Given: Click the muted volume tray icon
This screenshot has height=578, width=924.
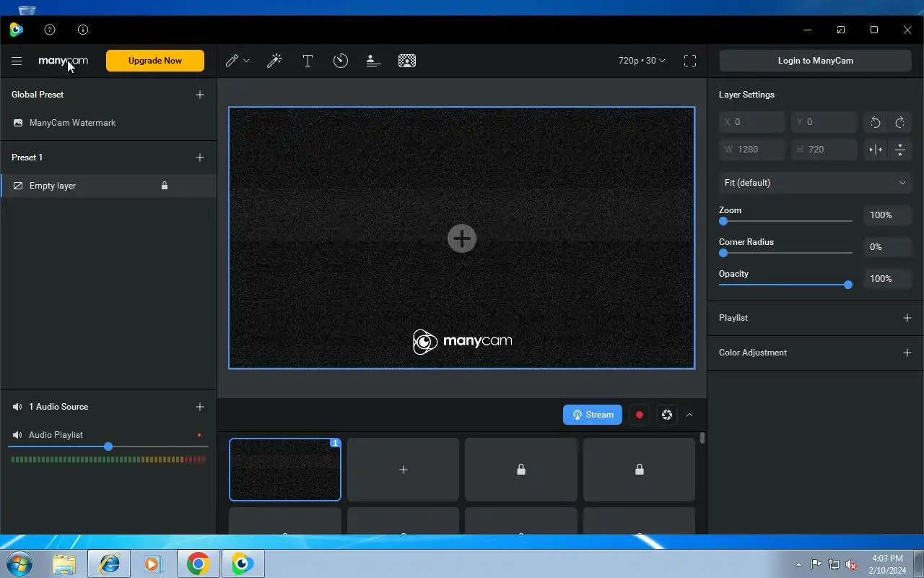Looking at the screenshot, I should tap(852, 565).
